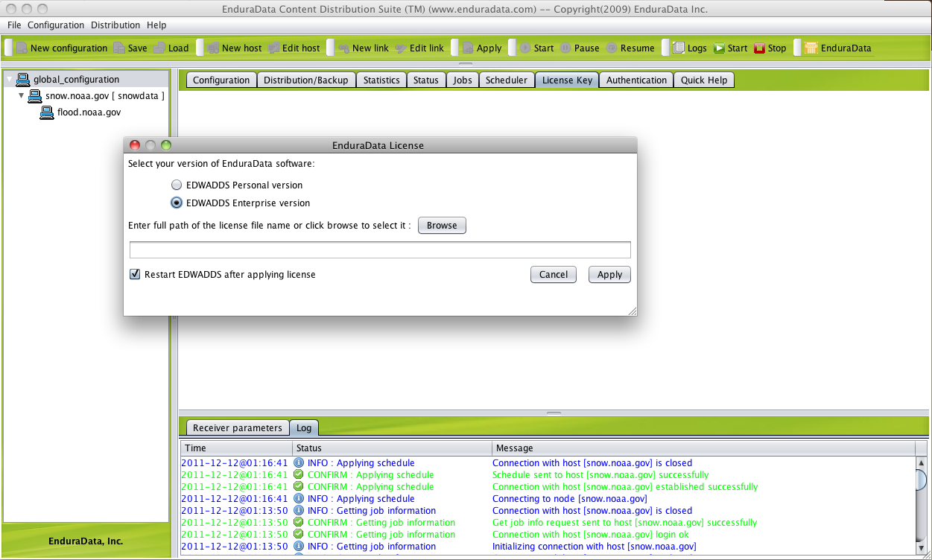The image size is (932, 560).
Task: Open the Quick Help tab
Action: 704,80
